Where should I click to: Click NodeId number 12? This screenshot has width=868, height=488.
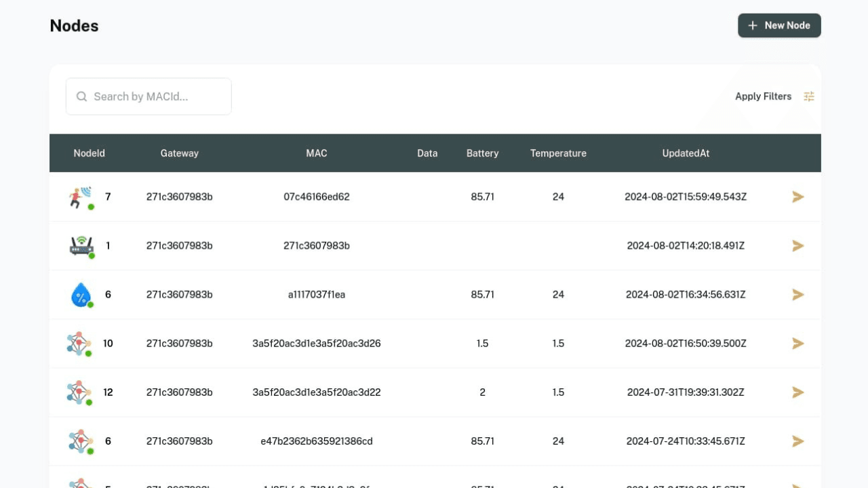[108, 392]
